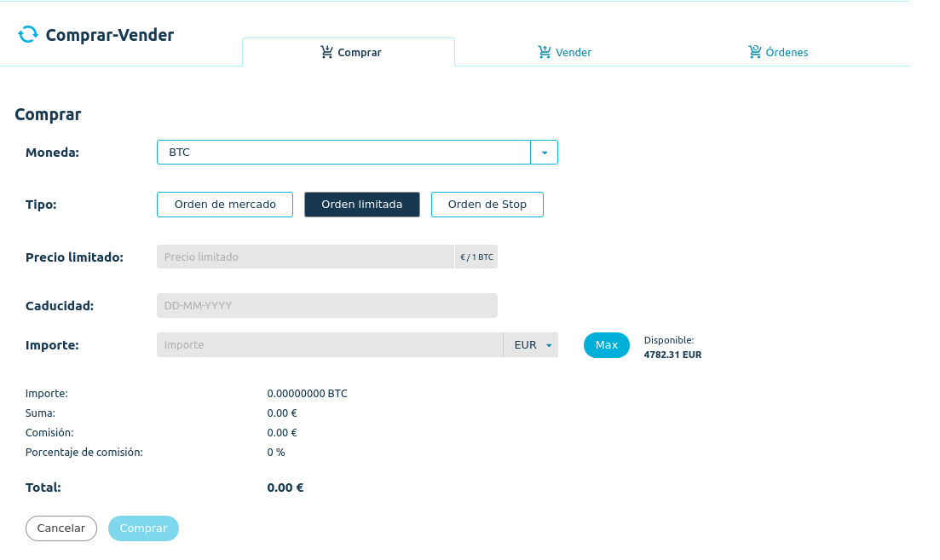
Task: Click the 'Suma:' summary label
Action: click(40, 413)
